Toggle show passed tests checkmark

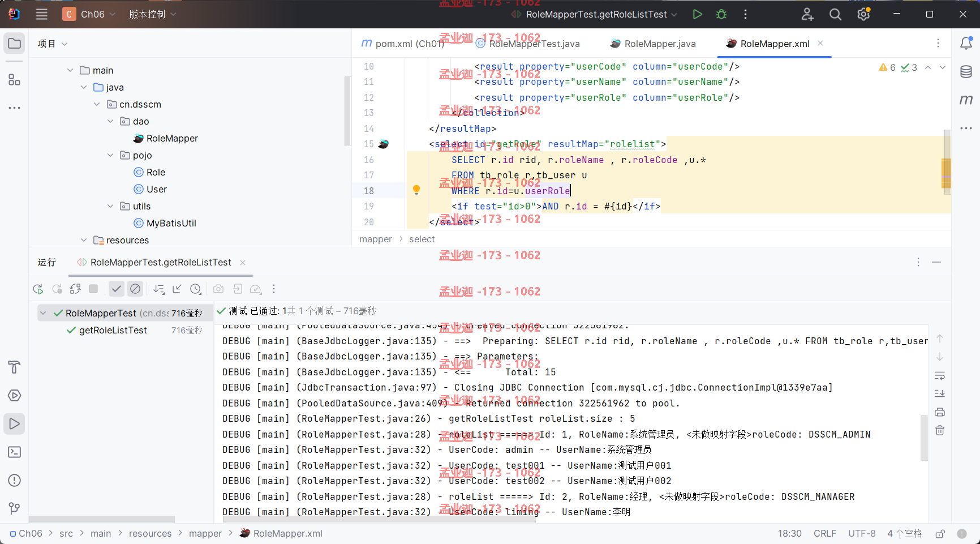click(x=116, y=289)
